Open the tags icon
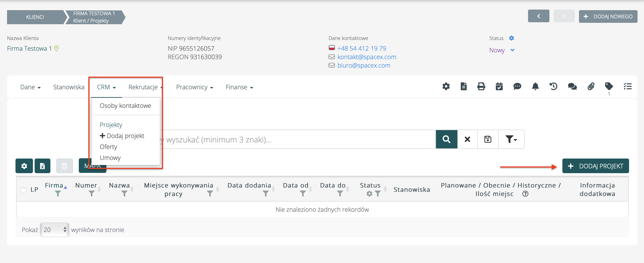Screen dimensions: 644x263 pos(609,86)
